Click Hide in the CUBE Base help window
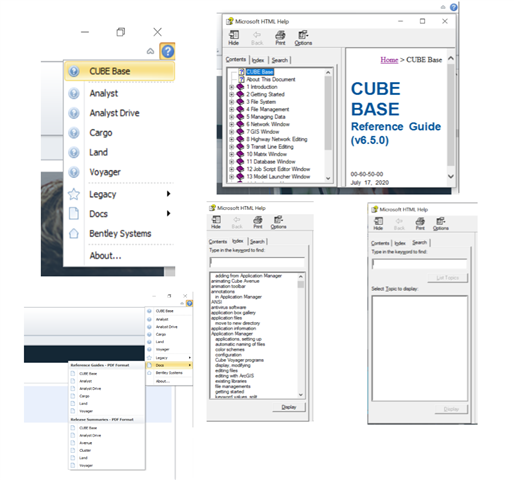Screen dimensions: 514x480 click(x=234, y=38)
